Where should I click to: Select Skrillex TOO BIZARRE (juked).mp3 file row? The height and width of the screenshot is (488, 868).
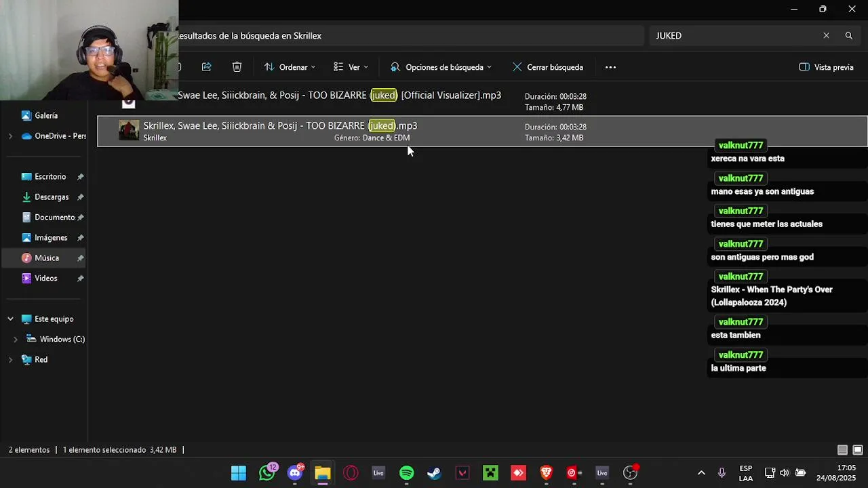(482, 131)
